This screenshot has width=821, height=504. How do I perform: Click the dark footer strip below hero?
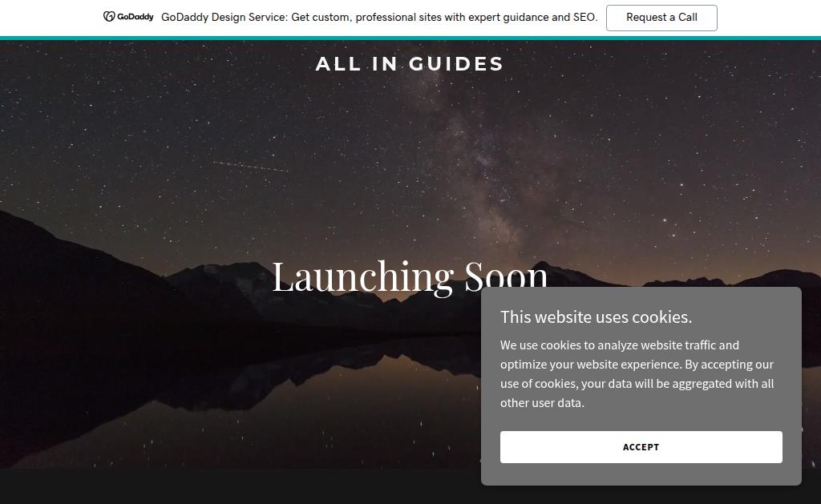tap(241, 486)
